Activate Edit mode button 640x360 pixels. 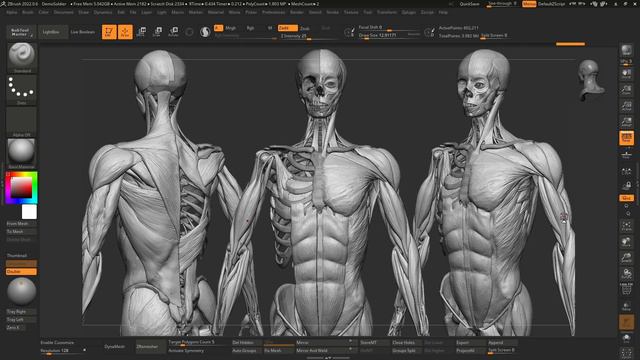click(x=109, y=32)
